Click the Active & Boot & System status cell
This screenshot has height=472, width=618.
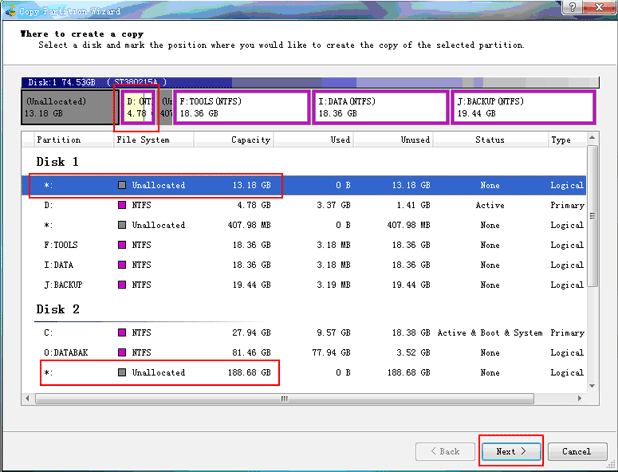click(490, 333)
